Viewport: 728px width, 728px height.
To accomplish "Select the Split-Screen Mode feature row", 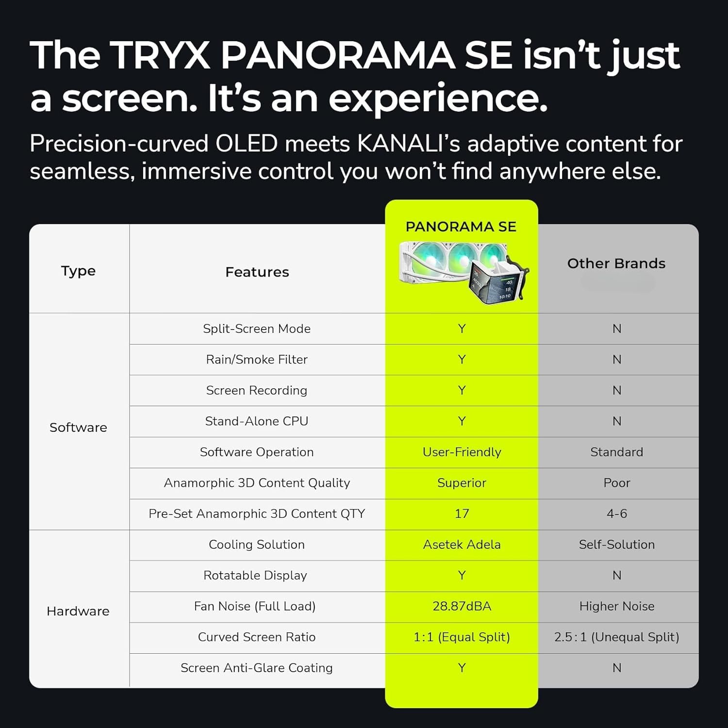I will [x=257, y=329].
